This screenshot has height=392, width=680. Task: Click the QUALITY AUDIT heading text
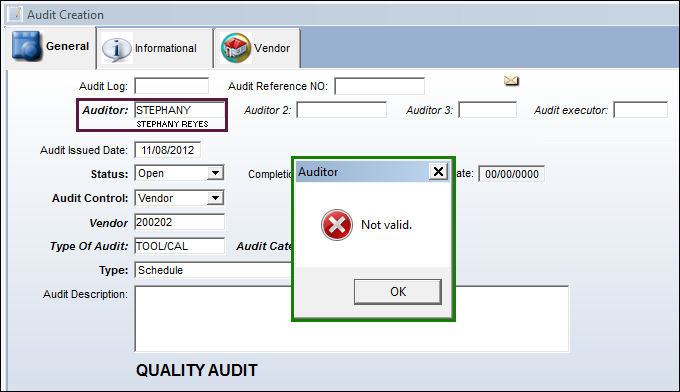196,370
